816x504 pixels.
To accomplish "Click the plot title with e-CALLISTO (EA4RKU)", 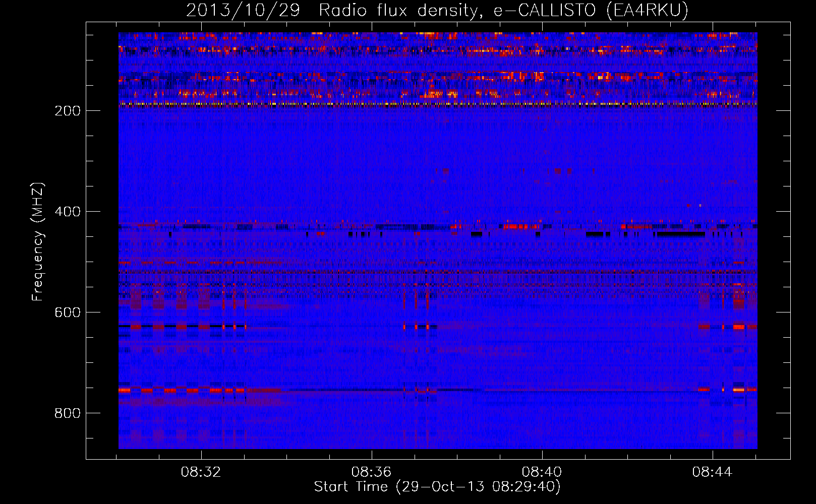I will click(x=437, y=10).
